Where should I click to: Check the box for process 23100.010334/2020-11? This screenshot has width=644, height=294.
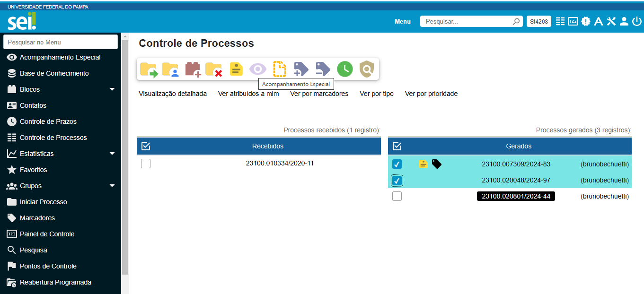pos(146,164)
